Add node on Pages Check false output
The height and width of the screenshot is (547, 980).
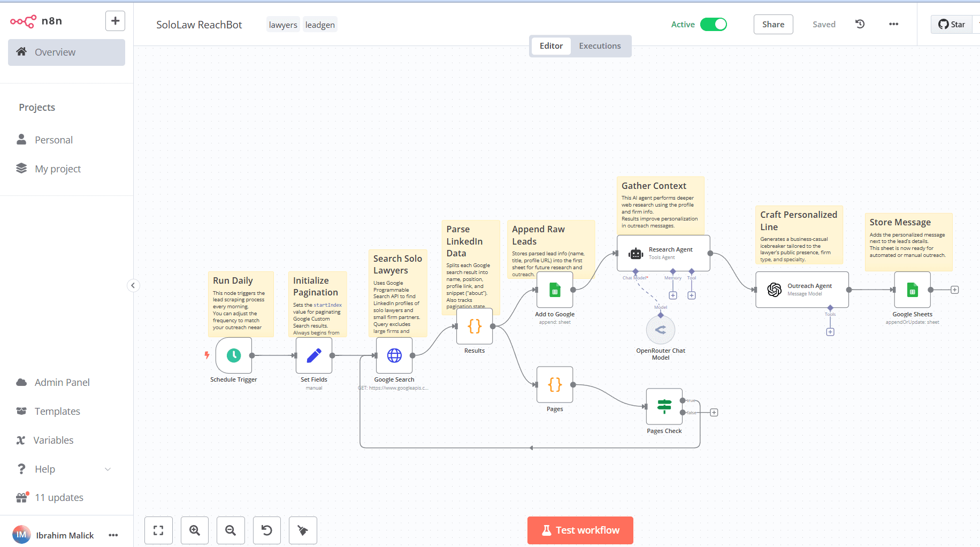pyautogui.click(x=714, y=413)
